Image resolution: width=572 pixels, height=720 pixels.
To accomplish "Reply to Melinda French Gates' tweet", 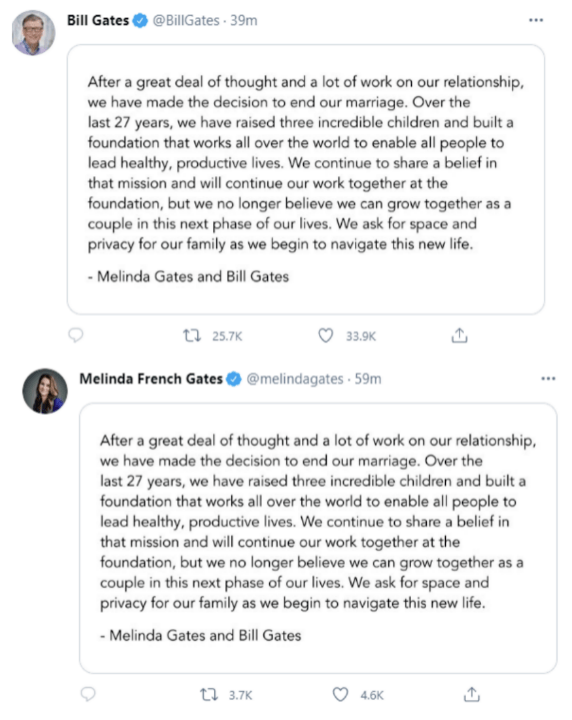I will (x=88, y=694).
